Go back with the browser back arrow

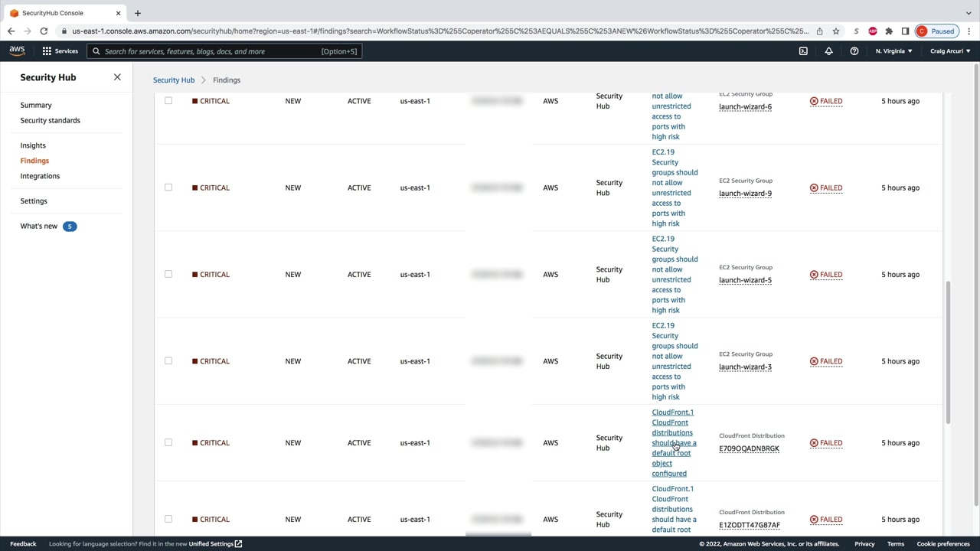[x=11, y=31]
